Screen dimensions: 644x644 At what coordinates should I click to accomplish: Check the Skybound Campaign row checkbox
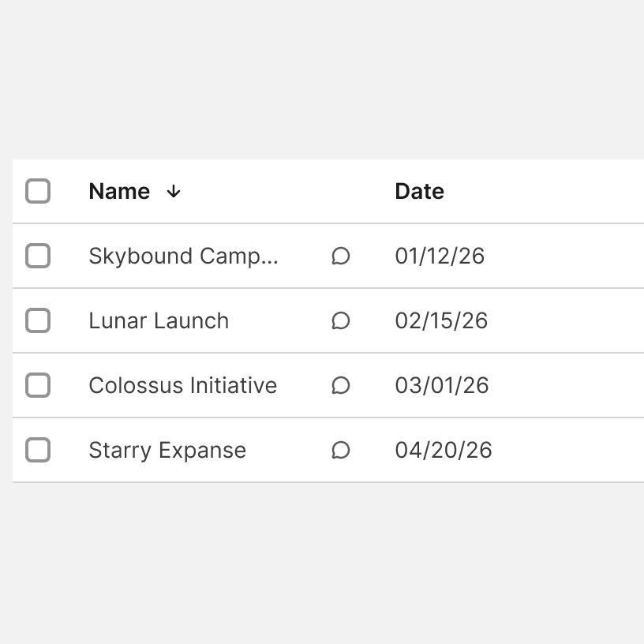38,256
